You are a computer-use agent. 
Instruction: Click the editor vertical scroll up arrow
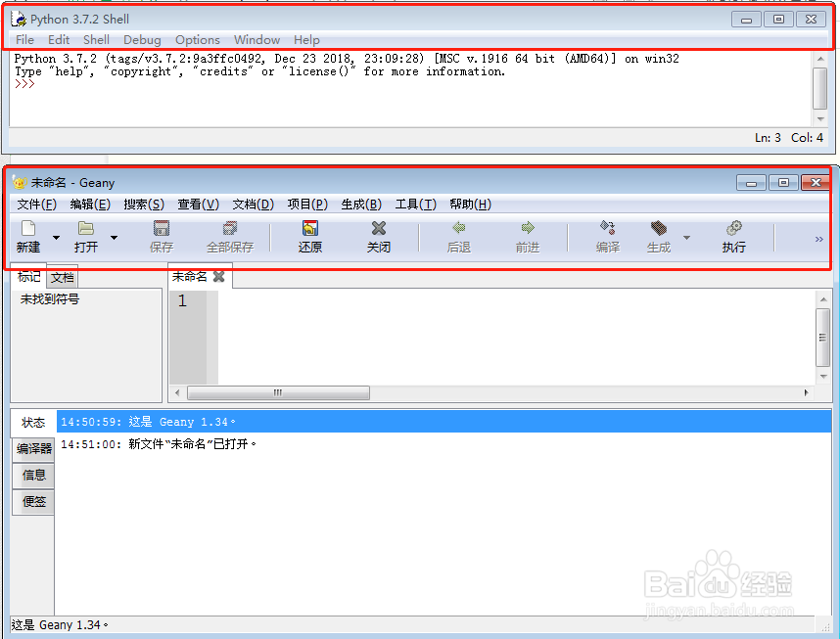coord(822,298)
